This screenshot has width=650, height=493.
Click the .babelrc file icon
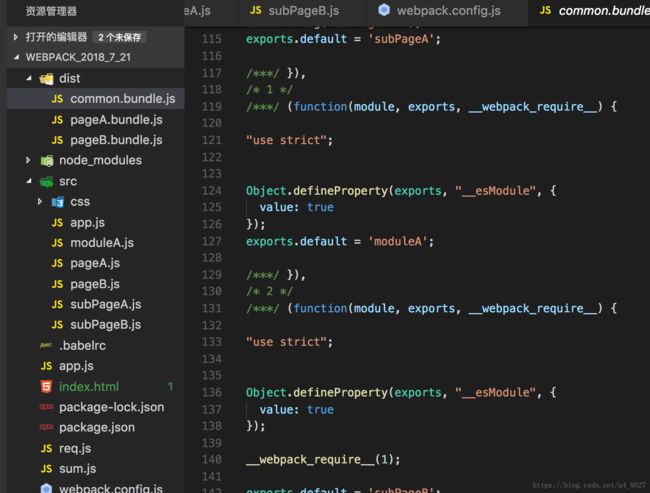[46, 345]
